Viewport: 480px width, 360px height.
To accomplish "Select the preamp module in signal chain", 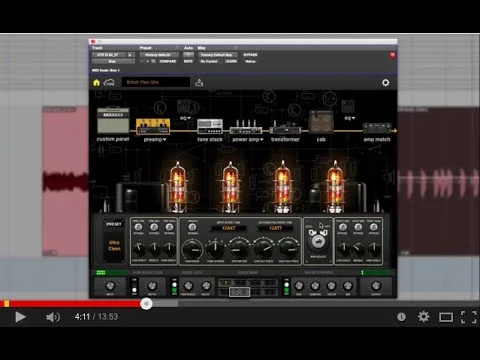I will tap(153, 127).
